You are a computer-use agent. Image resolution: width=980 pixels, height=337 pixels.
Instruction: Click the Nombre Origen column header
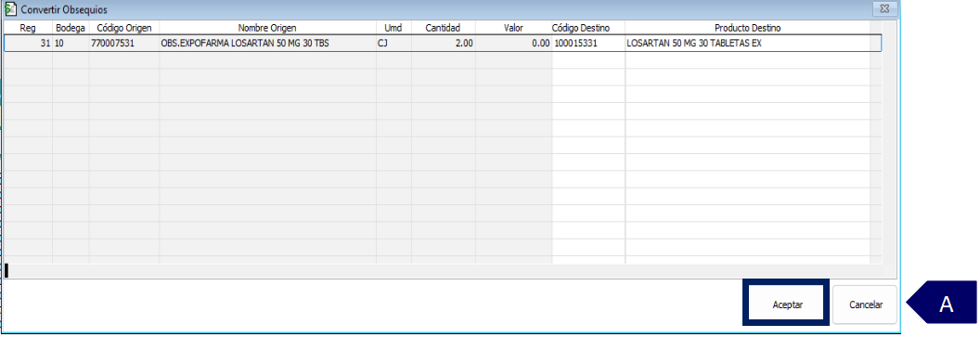click(267, 28)
